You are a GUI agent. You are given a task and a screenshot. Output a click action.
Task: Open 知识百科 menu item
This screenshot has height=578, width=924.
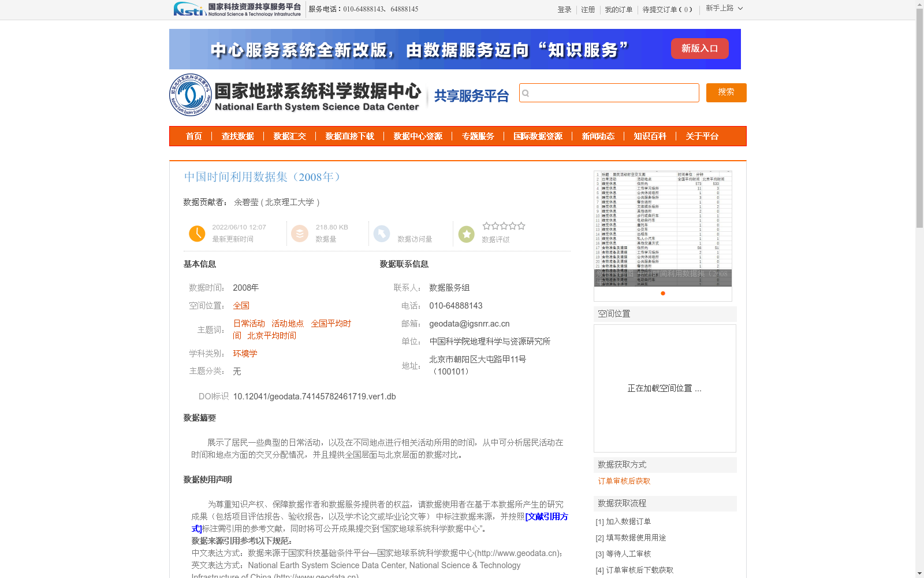tap(650, 136)
